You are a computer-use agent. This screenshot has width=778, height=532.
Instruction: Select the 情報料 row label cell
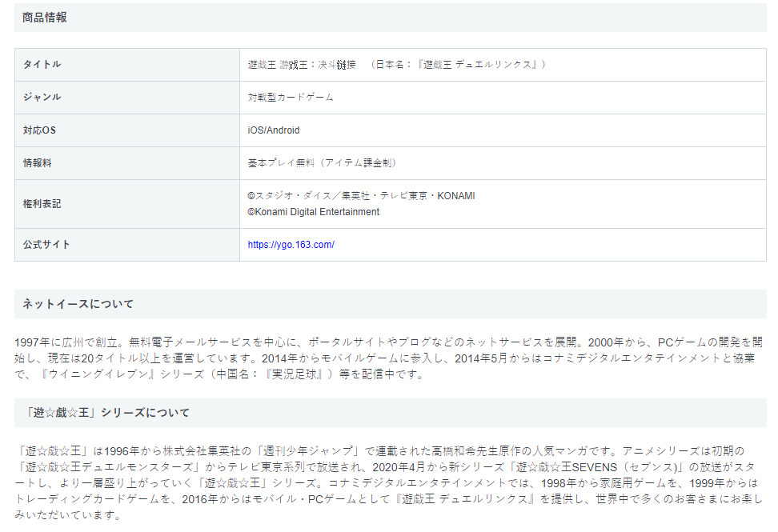point(37,162)
